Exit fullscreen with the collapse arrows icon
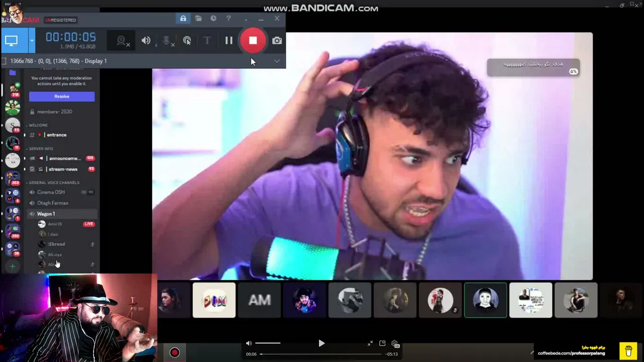The image size is (644, 362). coord(370,343)
